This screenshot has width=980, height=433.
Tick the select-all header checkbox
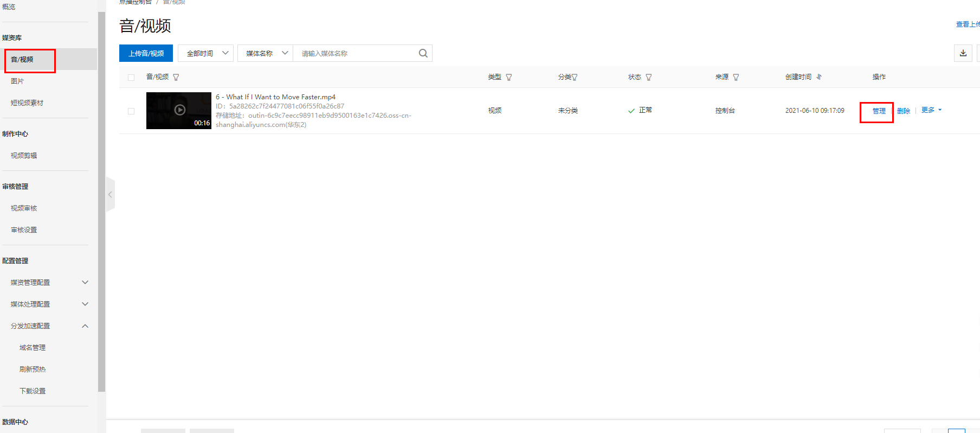(131, 78)
